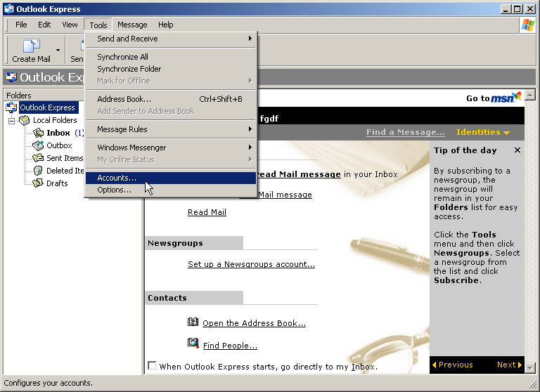Close the Tip of the day pane

click(x=517, y=150)
